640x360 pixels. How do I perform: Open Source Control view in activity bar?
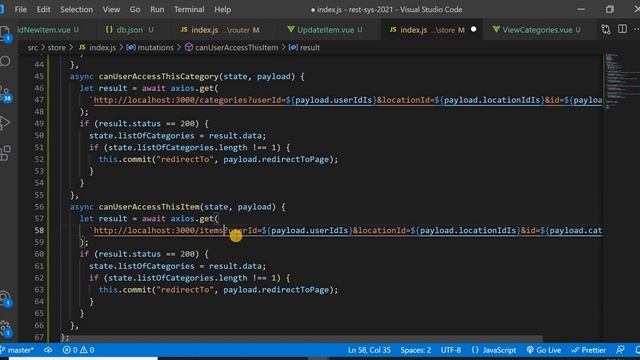5,93
